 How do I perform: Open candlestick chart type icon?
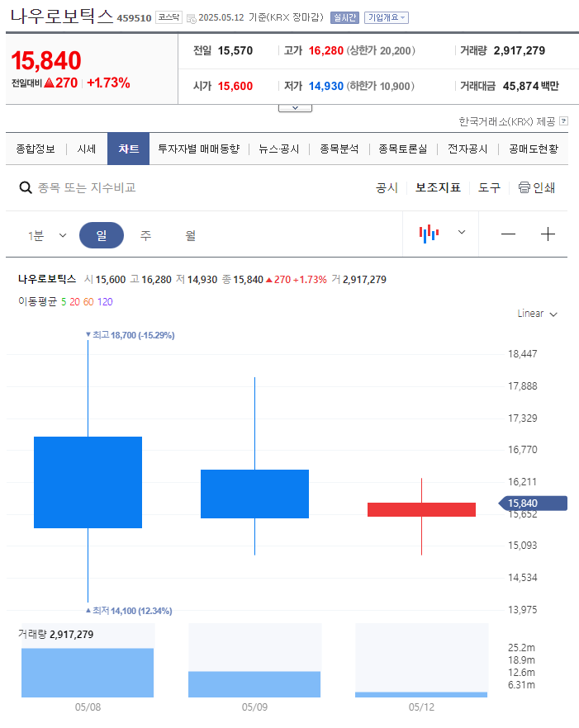click(x=429, y=234)
